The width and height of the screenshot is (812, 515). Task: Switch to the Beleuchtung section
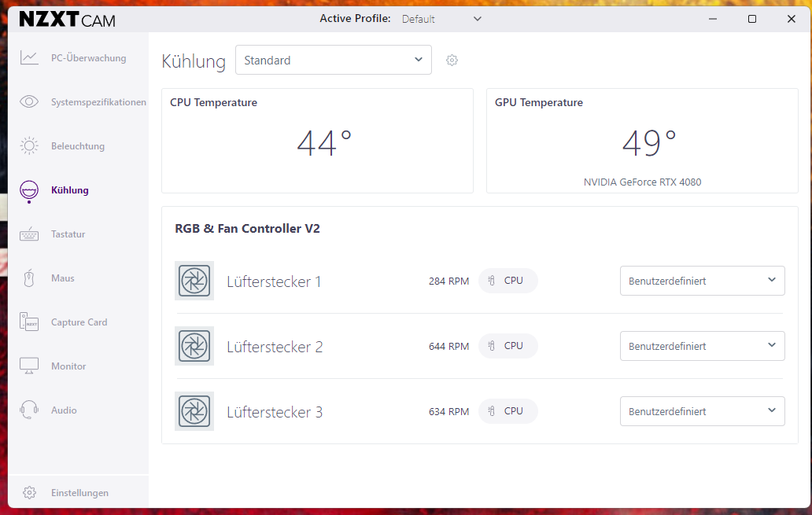click(x=78, y=146)
